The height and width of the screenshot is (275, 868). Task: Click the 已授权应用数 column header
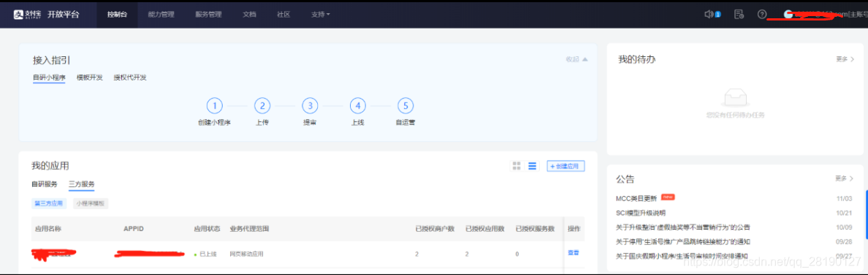485,228
